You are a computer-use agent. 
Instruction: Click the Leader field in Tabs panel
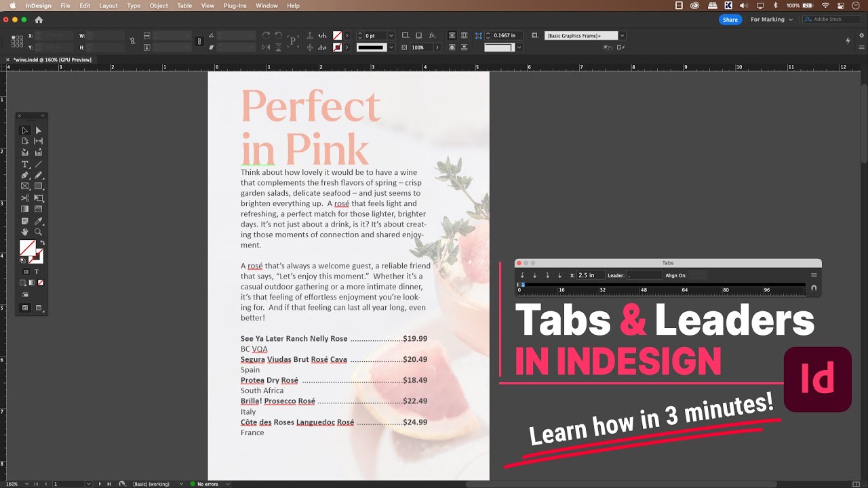[x=644, y=275]
